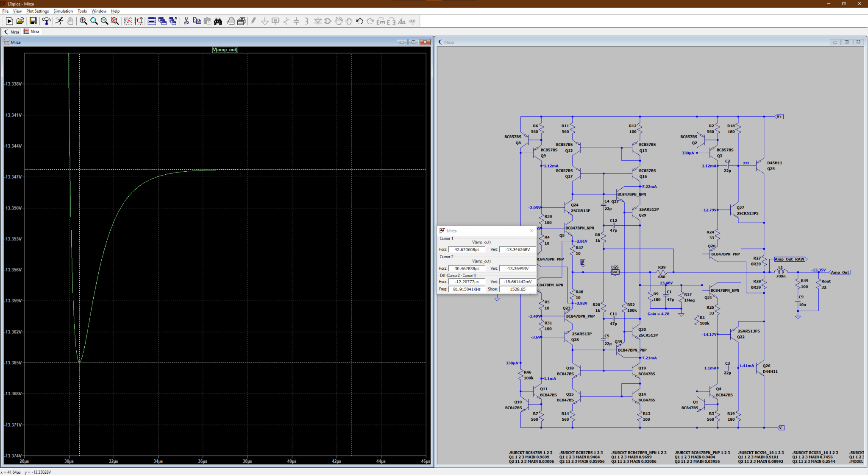This screenshot has width=868, height=475.
Task: Switch to the Mirza schematic tab
Action: coord(11,32)
